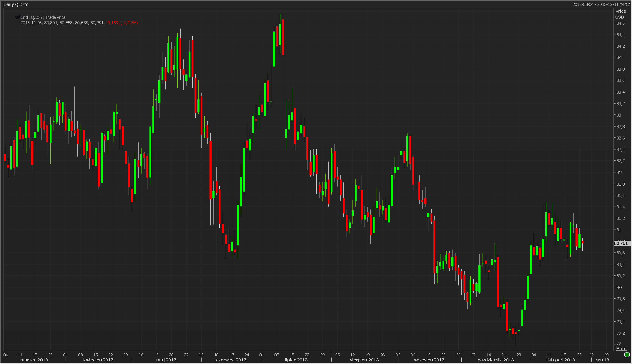Click the Price axis header label
This screenshot has height=364, width=632.
pos(621,11)
